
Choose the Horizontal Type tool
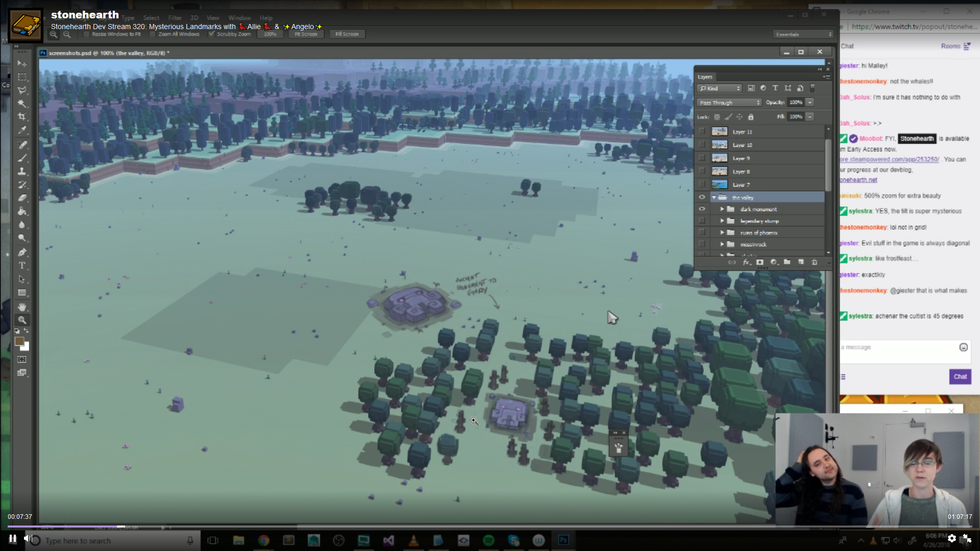[22, 265]
